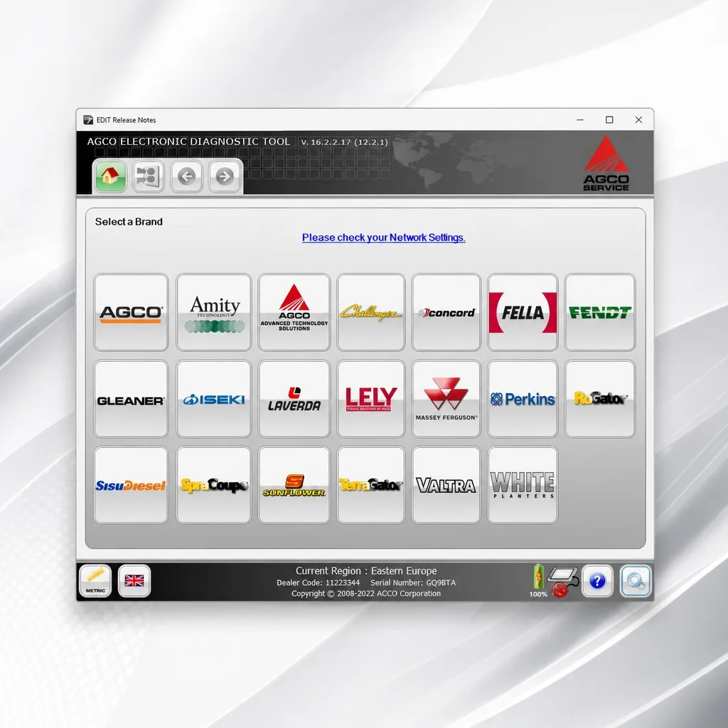Minimize the EDIT window

click(580, 119)
